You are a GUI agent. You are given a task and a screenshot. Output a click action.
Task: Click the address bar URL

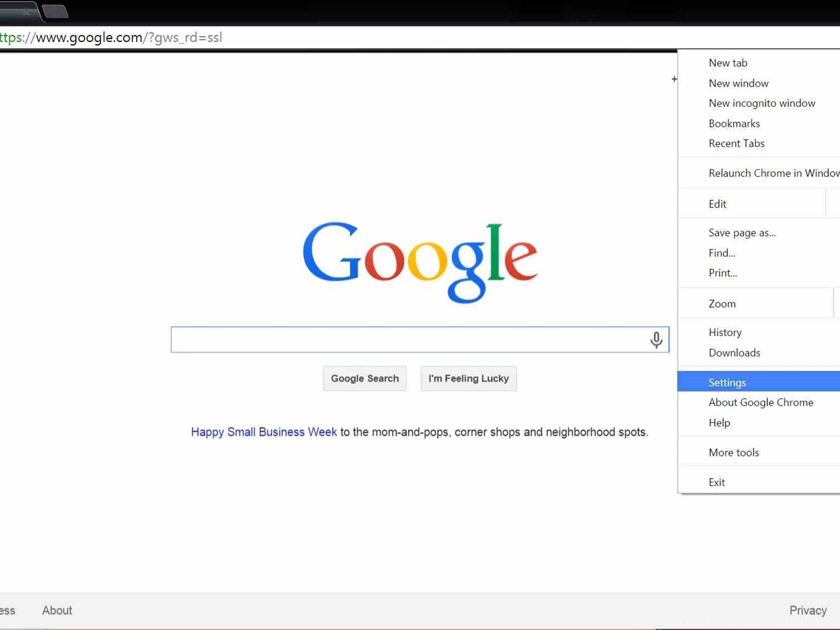tap(111, 37)
